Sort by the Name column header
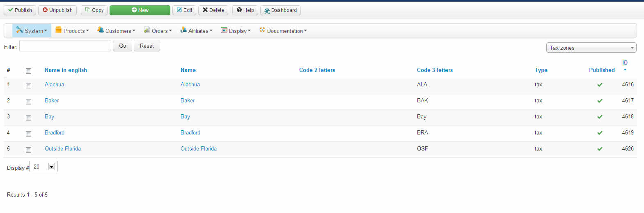 tap(188, 70)
